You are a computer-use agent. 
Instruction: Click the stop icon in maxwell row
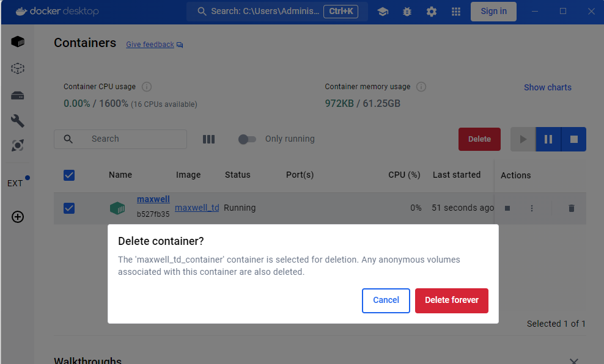click(x=507, y=208)
